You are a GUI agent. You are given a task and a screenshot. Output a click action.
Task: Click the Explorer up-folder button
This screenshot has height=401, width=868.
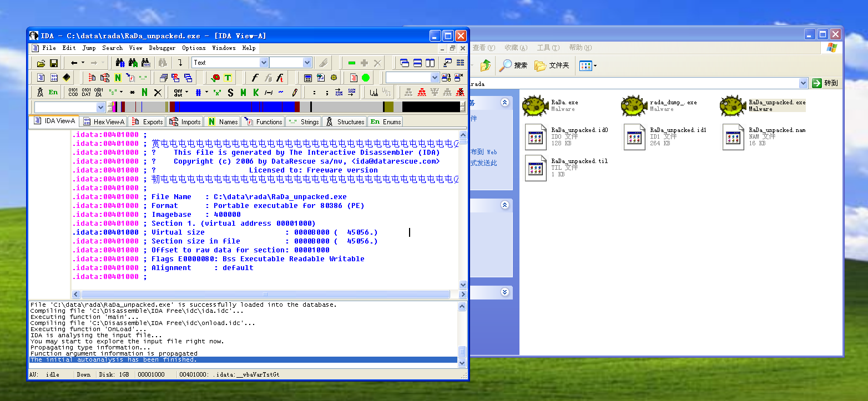coord(486,65)
